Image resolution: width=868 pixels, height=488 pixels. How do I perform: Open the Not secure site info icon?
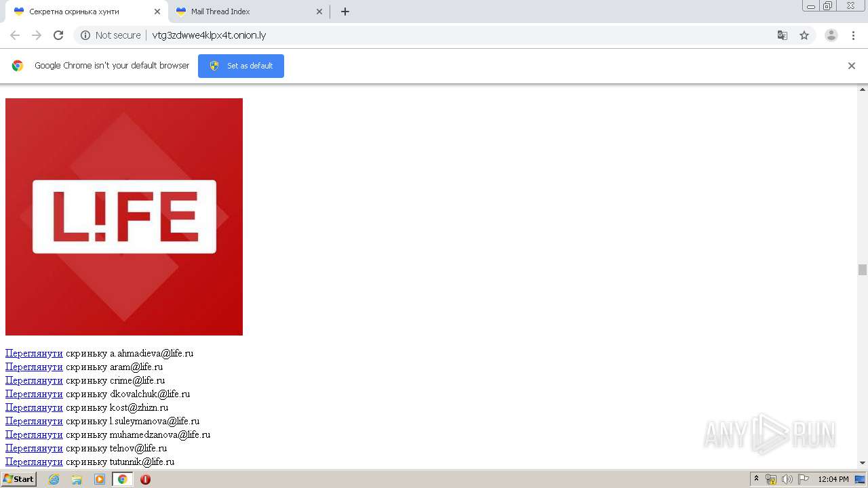85,35
